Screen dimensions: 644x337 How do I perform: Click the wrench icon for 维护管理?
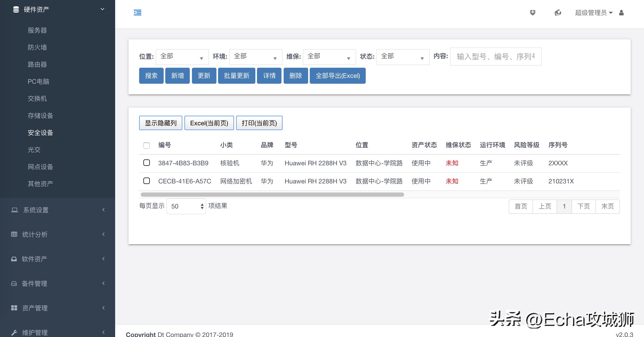pos(14,332)
